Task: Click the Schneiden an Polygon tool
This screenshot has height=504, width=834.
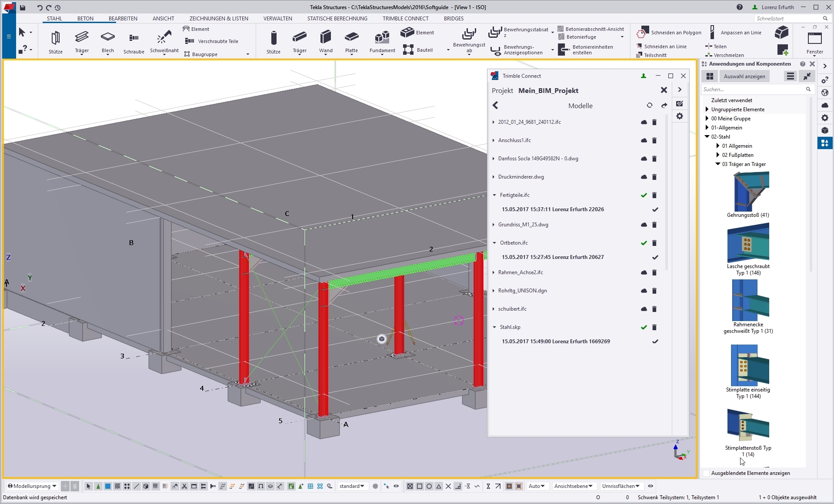Action: point(669,33)
